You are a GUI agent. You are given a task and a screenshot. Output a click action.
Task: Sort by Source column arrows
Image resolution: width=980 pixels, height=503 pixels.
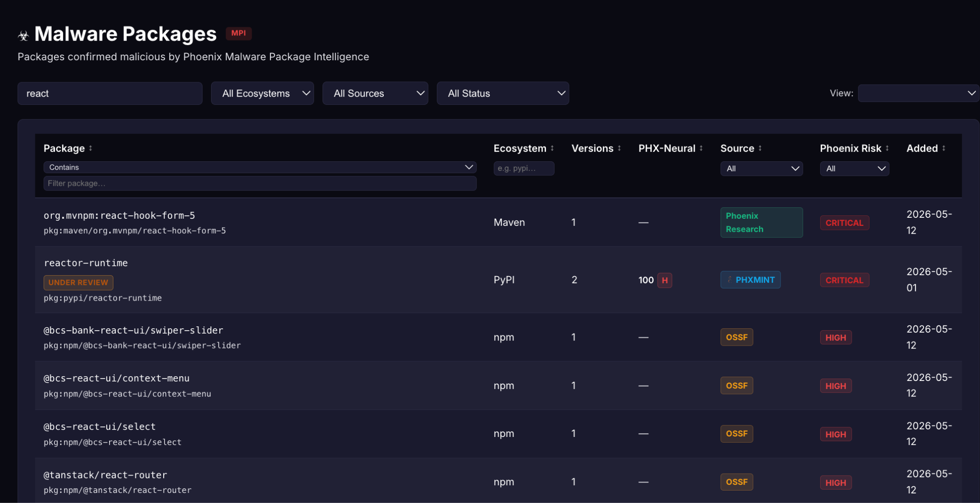[x=760, y=148]
